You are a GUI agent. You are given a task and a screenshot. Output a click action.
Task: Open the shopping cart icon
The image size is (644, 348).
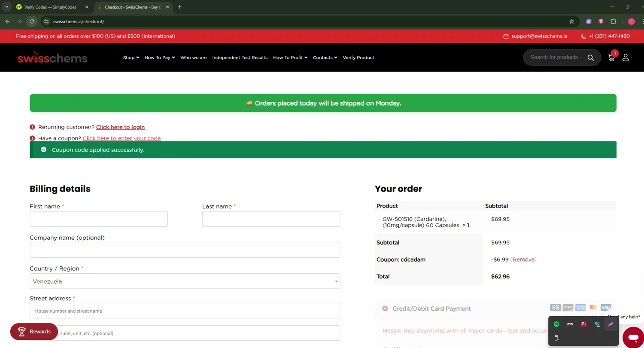pos(611,58)
